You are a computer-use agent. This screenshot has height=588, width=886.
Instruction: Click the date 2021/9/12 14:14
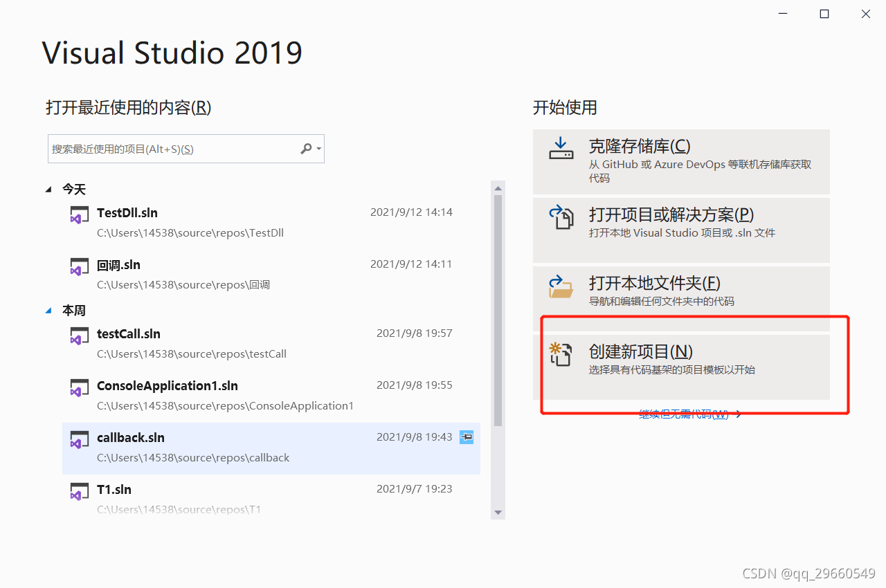pos(411,212)
